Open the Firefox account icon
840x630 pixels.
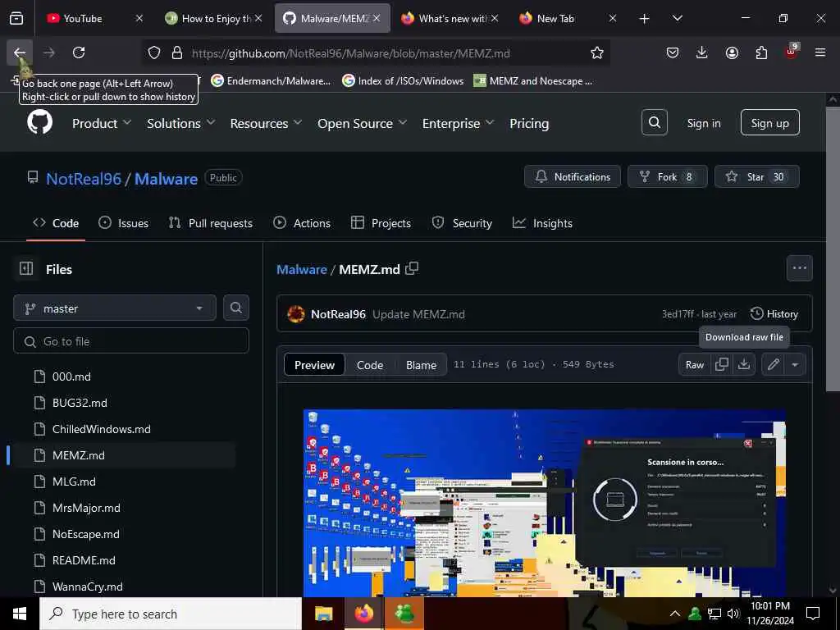click(x=732, y=52)
